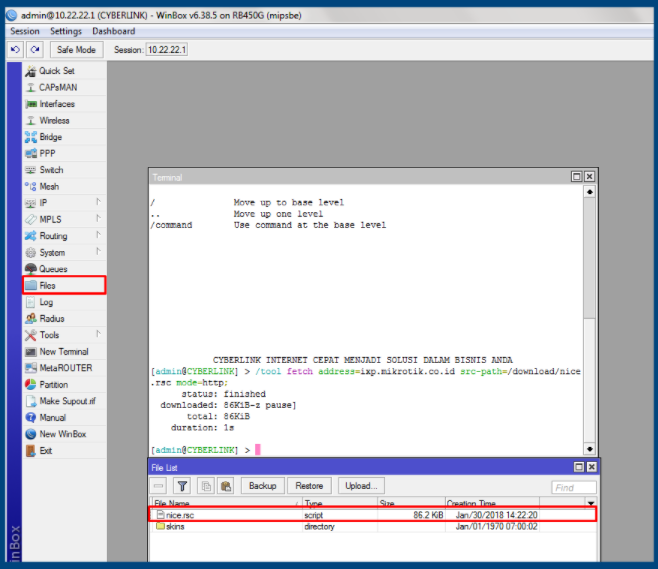Close the Terminal window

[589, 177]
